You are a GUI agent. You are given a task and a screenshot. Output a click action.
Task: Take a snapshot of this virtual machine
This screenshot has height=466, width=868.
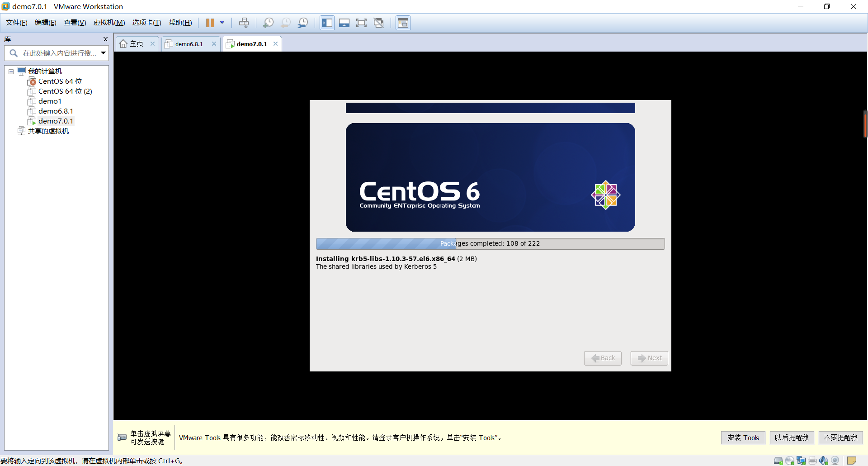coord(268,23)
